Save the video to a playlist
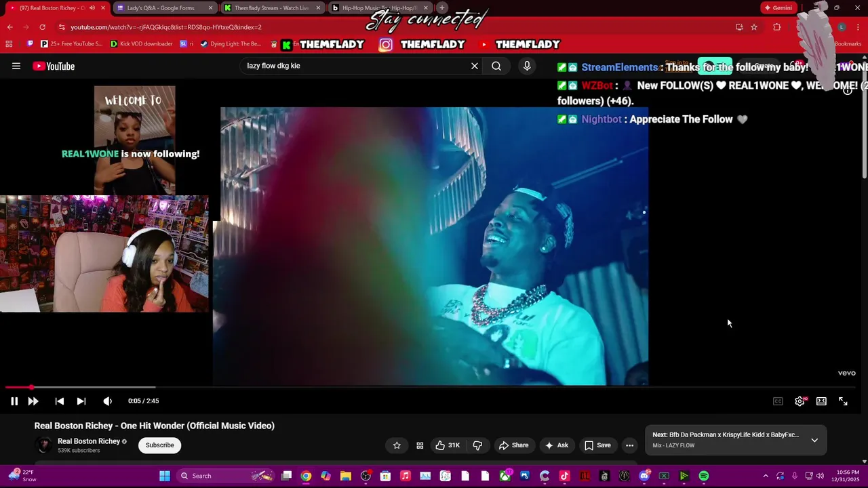Image resolution: width=868 pixels, height=488 pixels. pos(597,445)
